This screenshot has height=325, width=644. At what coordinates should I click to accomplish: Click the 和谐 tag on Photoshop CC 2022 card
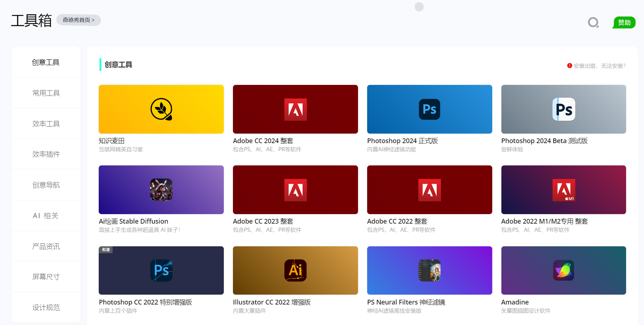106,250
